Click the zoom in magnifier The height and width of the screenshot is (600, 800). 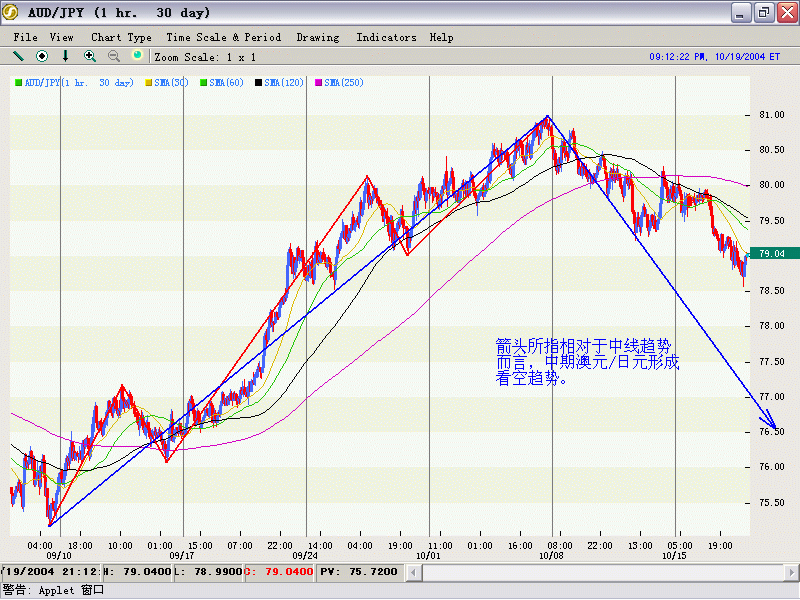[x=90, y=56]
